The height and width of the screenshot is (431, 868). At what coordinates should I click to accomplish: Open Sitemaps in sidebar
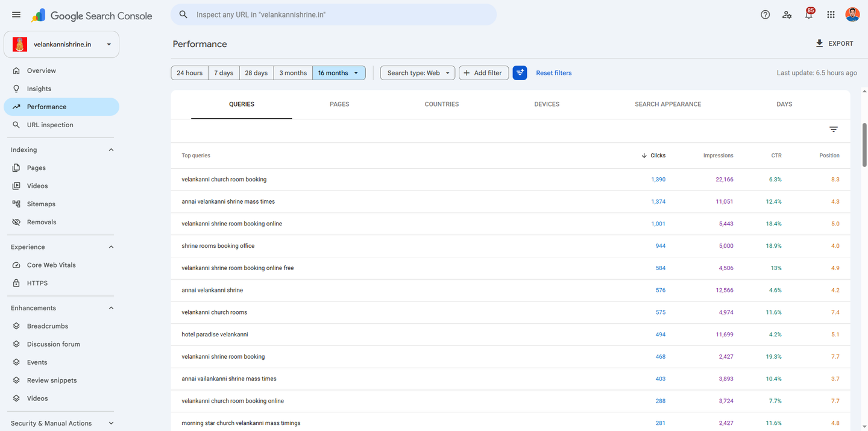[61, 204]
